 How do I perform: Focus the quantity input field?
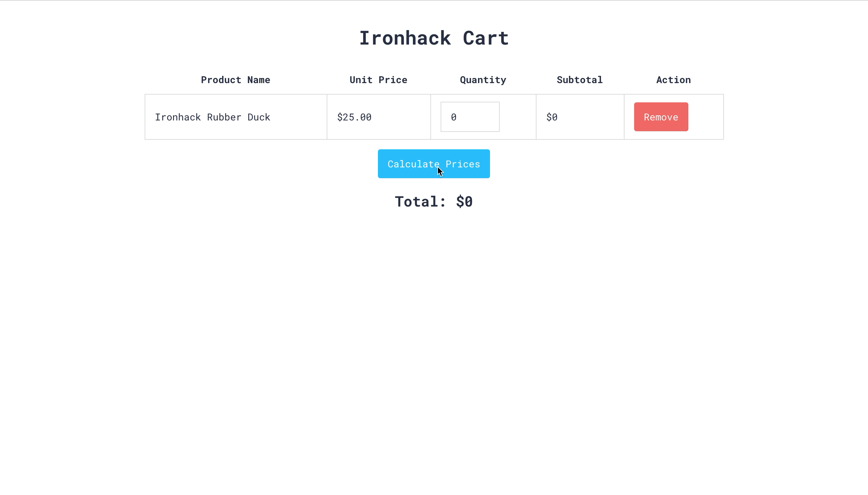[x=470, y=117]
